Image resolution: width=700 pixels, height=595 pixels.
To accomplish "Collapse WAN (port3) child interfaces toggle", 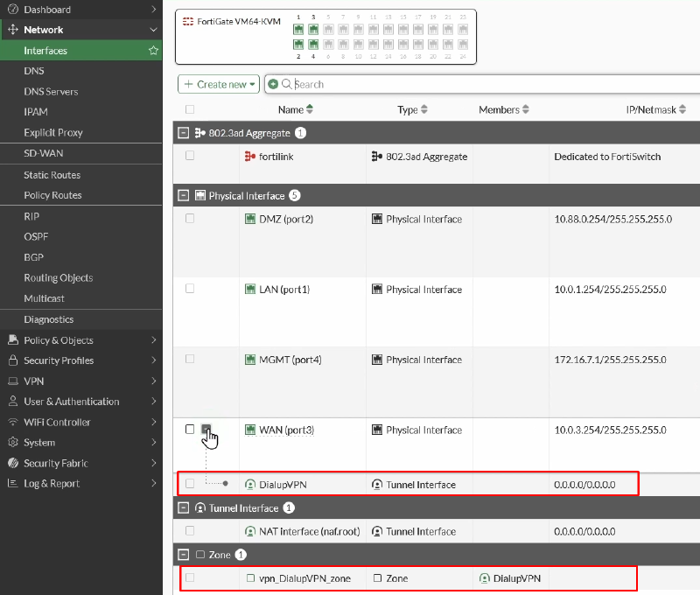I will (206, 429).
